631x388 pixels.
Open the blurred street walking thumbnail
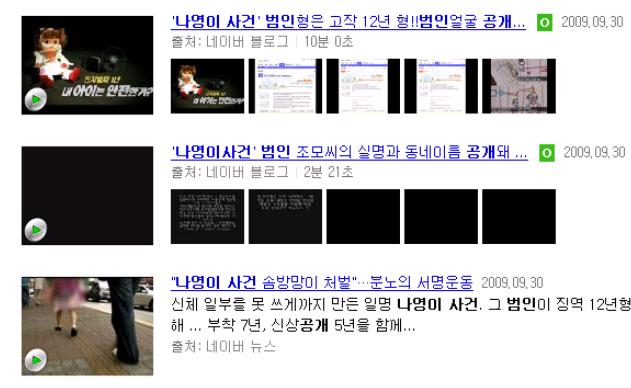tap(87, 326)
